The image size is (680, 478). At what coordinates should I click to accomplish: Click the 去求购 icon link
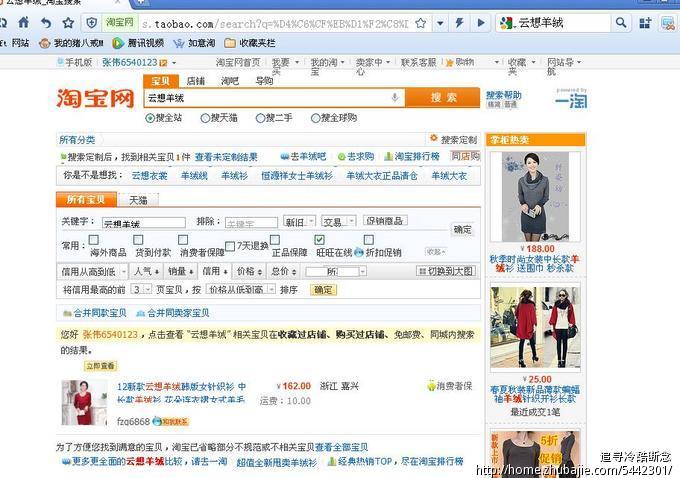(356, 156)
